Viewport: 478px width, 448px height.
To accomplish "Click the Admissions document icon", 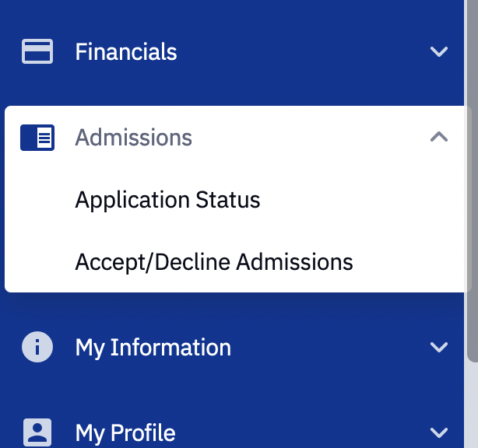I will [x=37, y=138].
